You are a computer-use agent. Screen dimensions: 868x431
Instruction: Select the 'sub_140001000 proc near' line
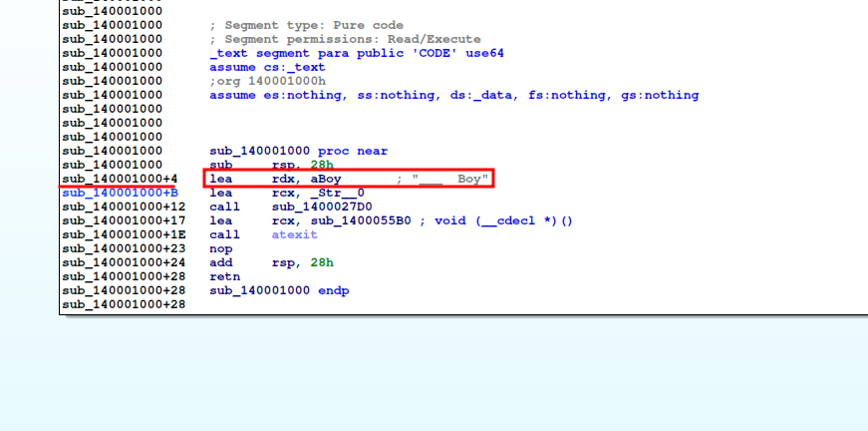click(298, 151)
